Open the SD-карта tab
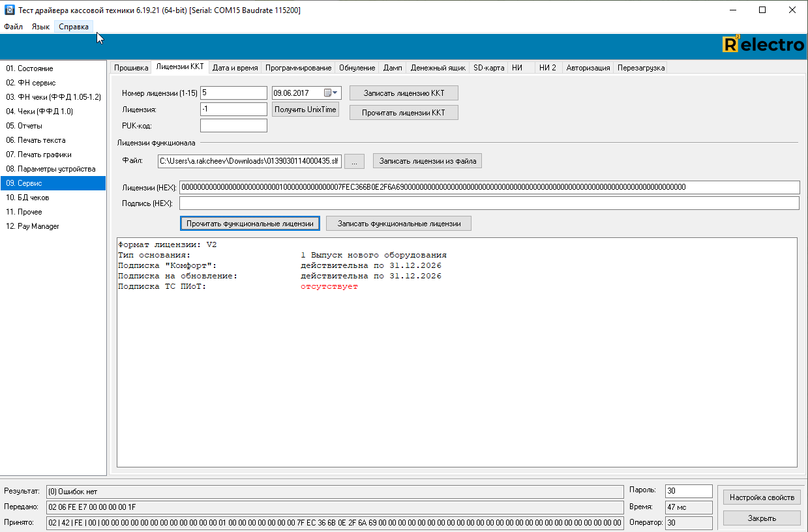Viewport: 808px width, 532px height. (488, 68)
